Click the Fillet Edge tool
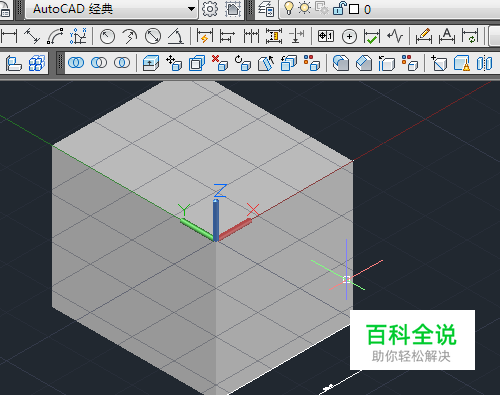Viewport: 500px width, 395px height. pyautogui.click(x=341, y=63)
